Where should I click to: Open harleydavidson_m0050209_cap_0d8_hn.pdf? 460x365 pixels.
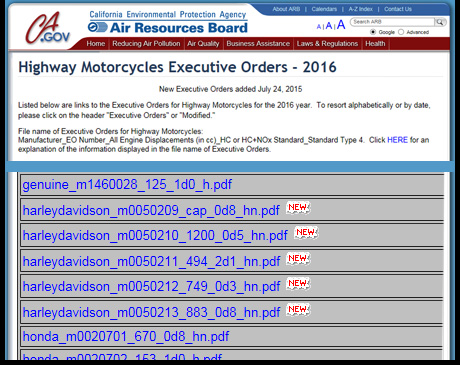coord(151,210)
